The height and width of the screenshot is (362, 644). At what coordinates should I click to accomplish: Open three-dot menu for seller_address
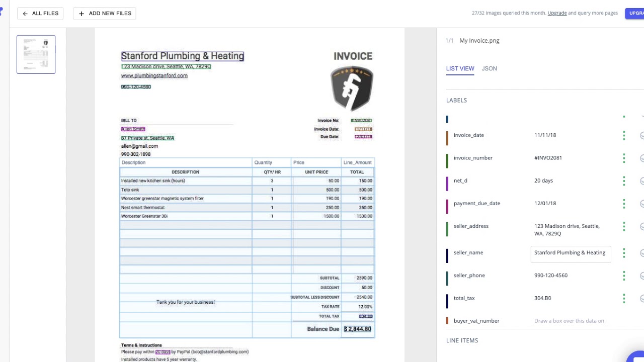tap(624, 226)
